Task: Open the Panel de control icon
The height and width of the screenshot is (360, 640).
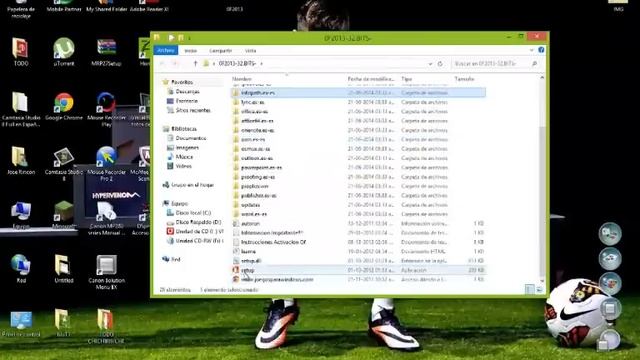Action: (20, 324)
